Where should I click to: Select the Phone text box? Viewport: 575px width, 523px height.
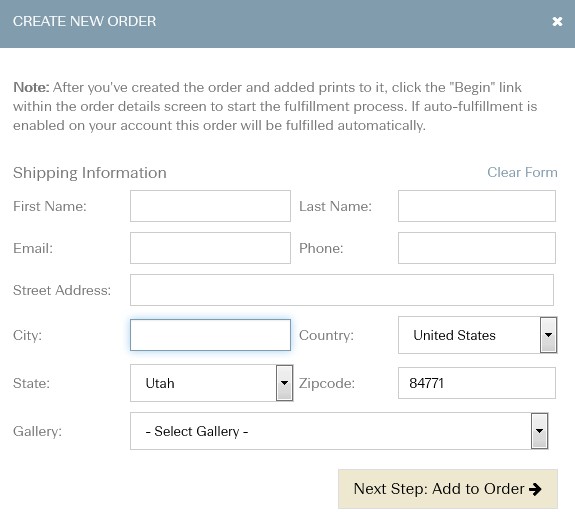477,248
